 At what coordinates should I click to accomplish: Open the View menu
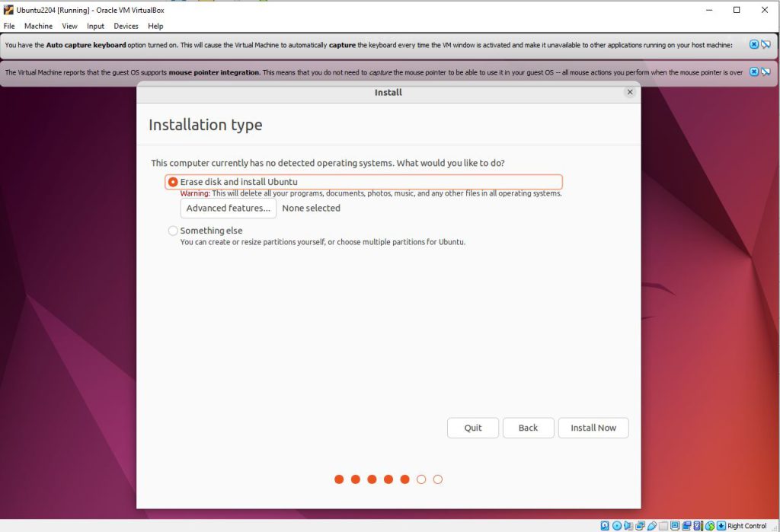tap(69, 27)
